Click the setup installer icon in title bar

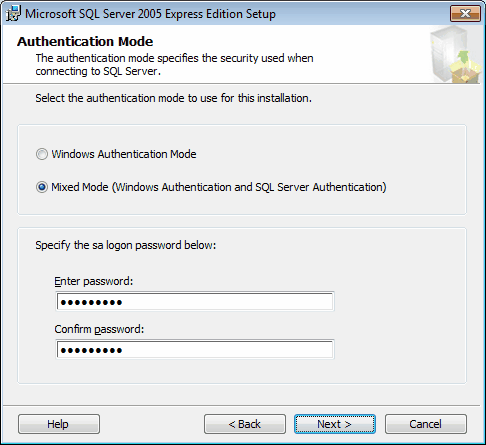(13, 13)
